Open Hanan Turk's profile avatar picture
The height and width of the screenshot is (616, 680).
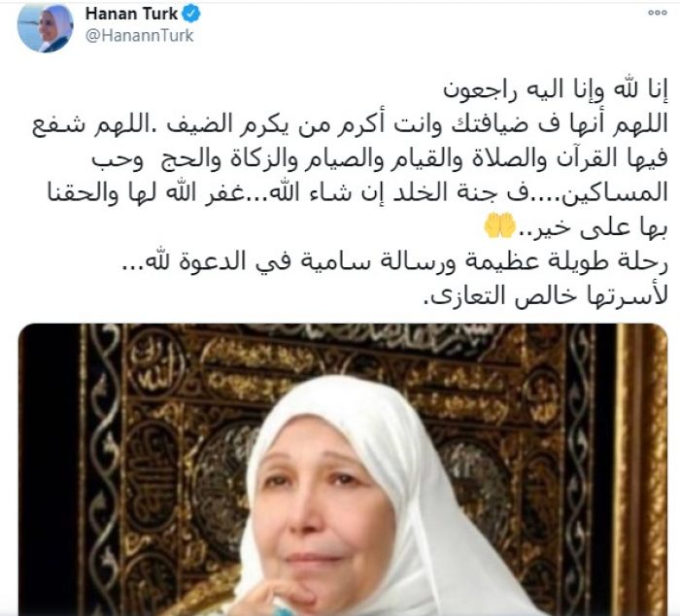click(x=45, y=27)
